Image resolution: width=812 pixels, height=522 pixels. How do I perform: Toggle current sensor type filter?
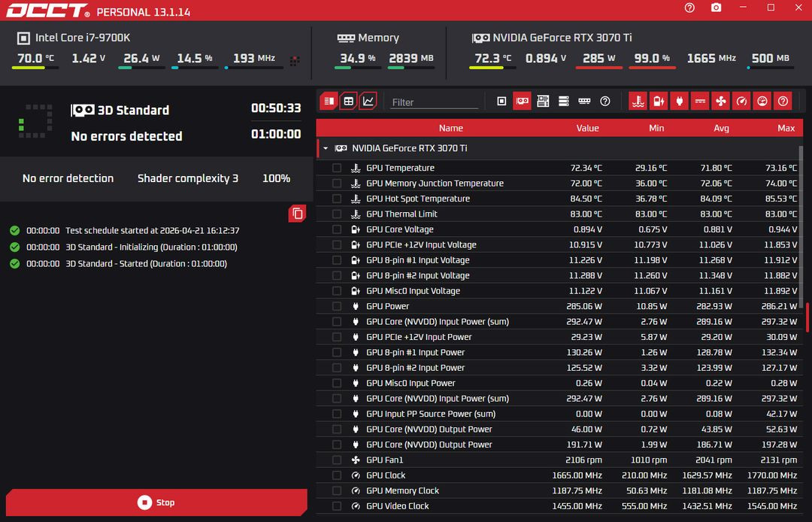click(x=700, y=102)
